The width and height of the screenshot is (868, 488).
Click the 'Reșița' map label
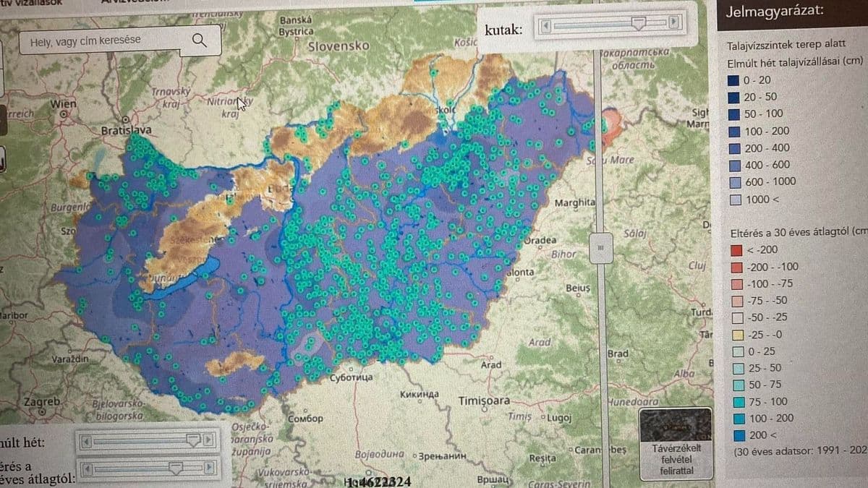[x=542, y=458]
